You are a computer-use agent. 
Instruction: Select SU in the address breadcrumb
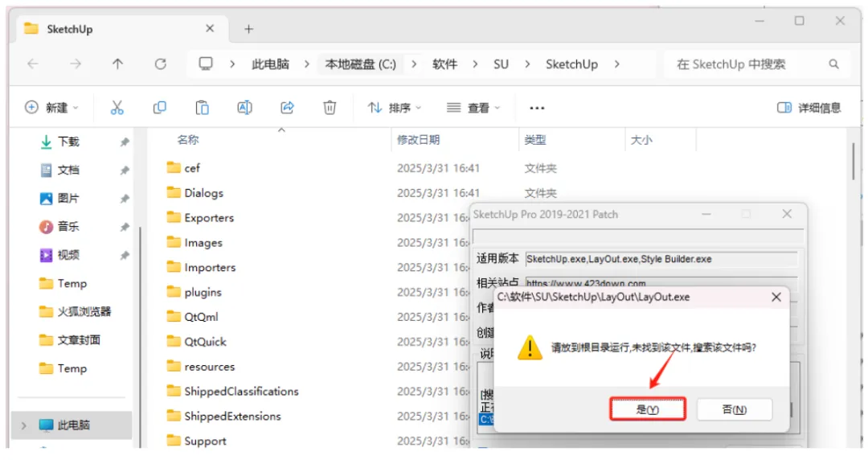(501, 64)
